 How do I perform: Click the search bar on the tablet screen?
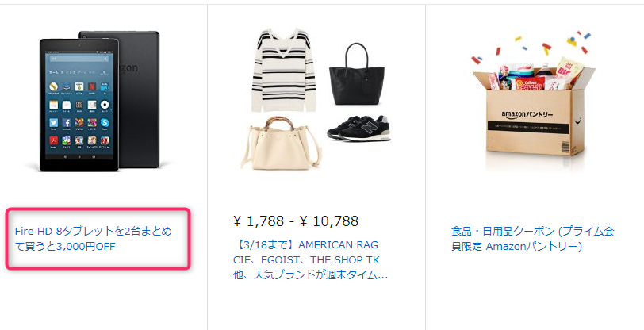79,59
